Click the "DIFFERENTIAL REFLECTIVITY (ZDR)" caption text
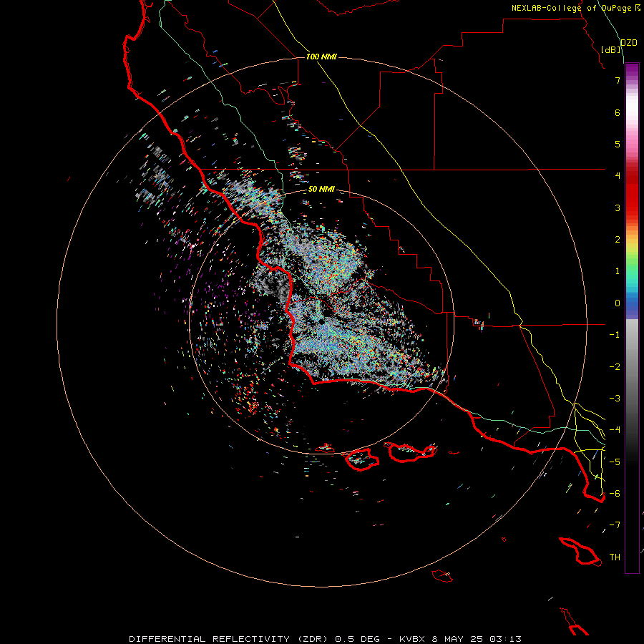Screen dimensions: 644x644 pos(228,639)
